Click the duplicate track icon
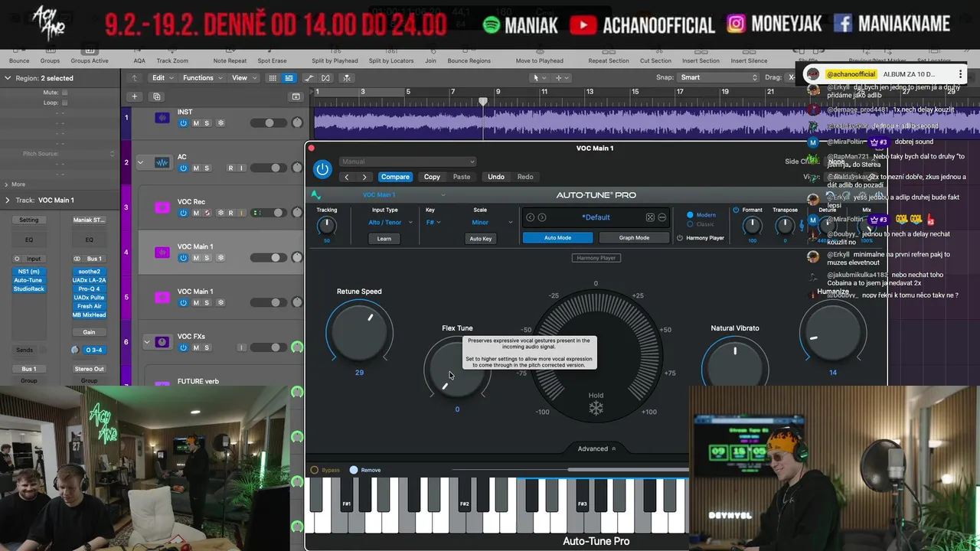This screenshot has width=980, height=551. click(157, 96)
